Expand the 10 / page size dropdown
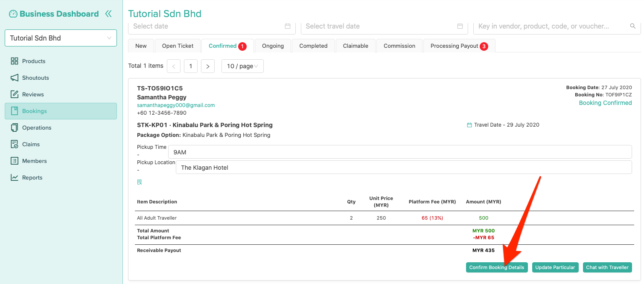 (x=242, y=66)
